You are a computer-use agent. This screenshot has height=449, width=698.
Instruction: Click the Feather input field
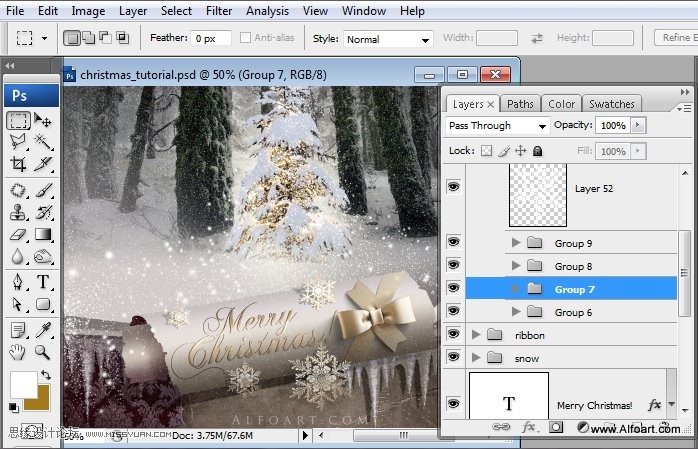211,38
